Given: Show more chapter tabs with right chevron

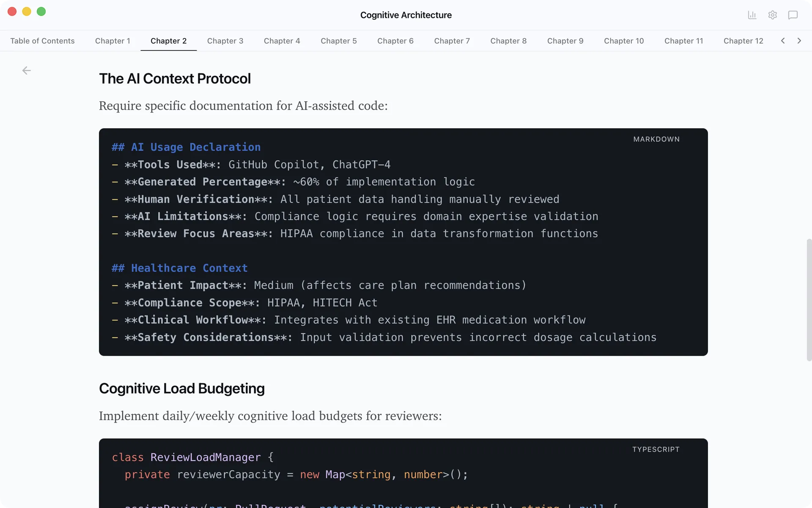Looking at the screenshot, I should click(799, 41).
